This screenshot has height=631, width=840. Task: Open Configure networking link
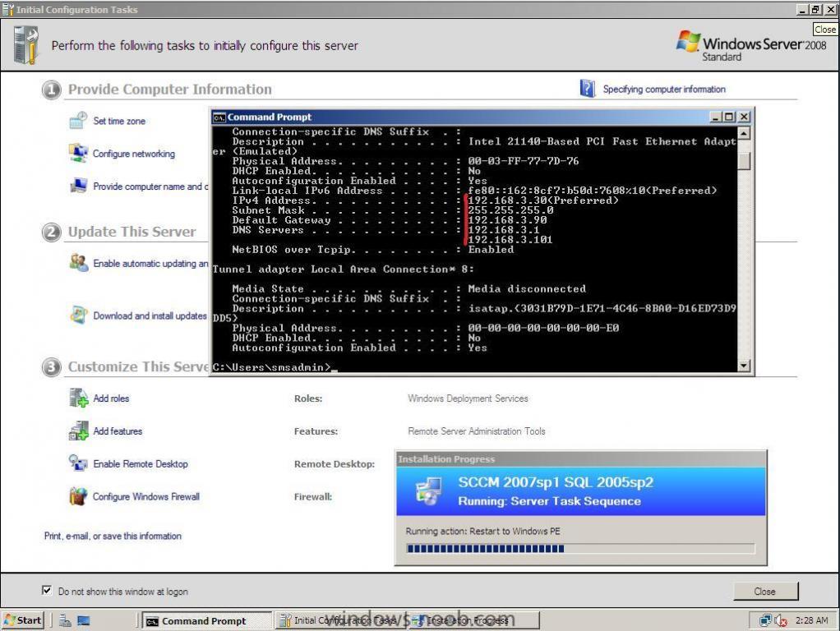click(x=134, y=154)
